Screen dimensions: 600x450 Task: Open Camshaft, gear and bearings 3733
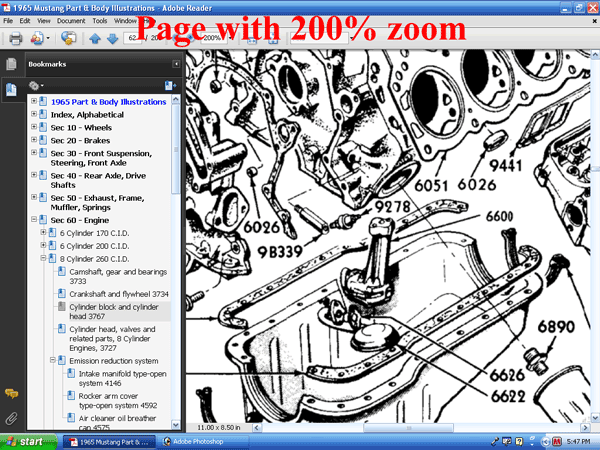click(x=118, y=276)
